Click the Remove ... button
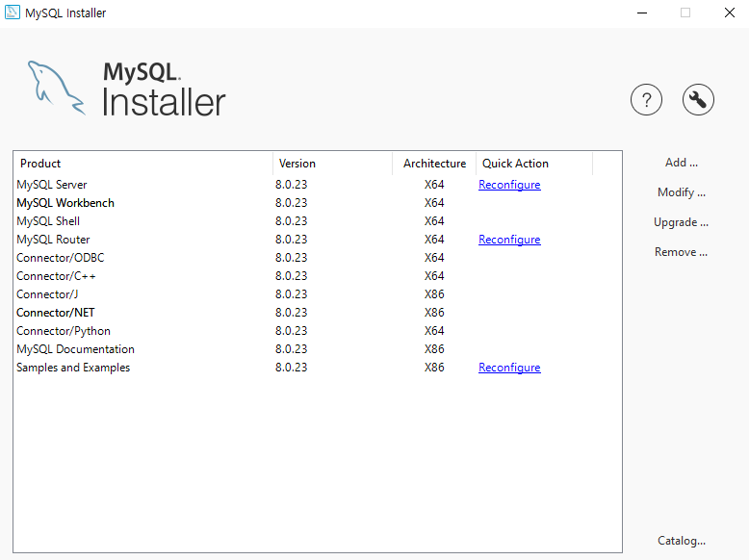The width and height of the screenshot is (749, 560). [x=682, y=252]
